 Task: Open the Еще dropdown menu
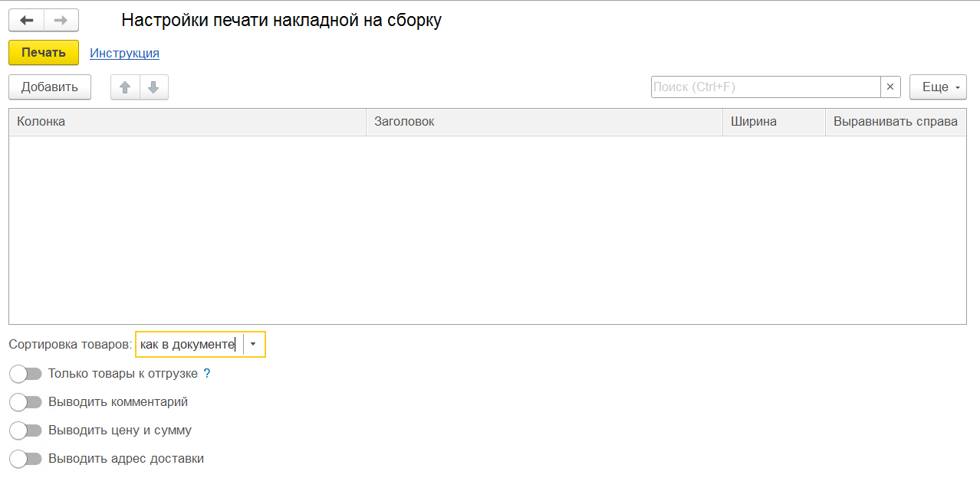(938, 87)
